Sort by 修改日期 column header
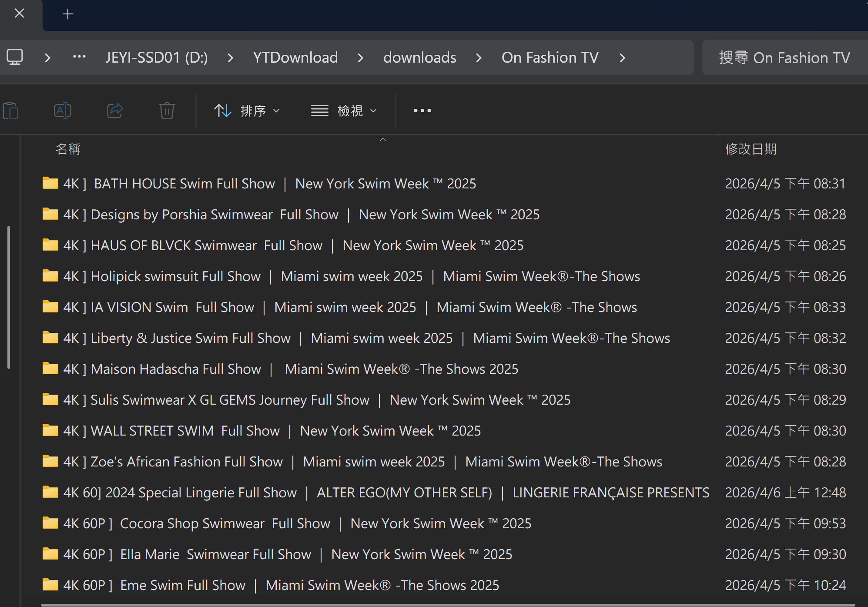This screenshot has height=607, width=868. pos(751,149)
